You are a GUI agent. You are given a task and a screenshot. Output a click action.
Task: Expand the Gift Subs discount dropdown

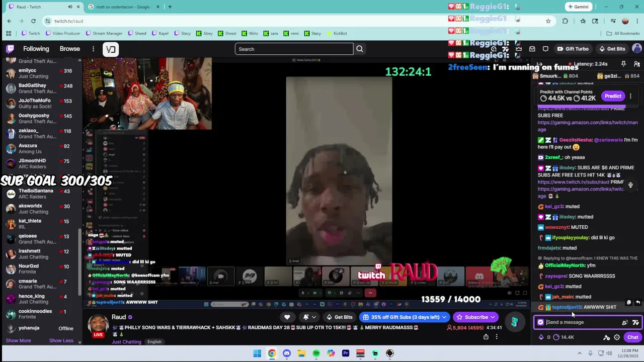tap(444, 317)
